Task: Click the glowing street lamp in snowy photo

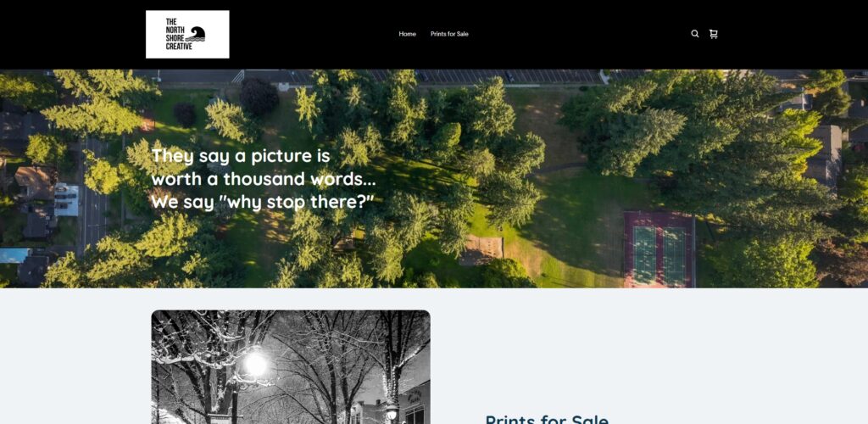Action: [x=256, y=364]
